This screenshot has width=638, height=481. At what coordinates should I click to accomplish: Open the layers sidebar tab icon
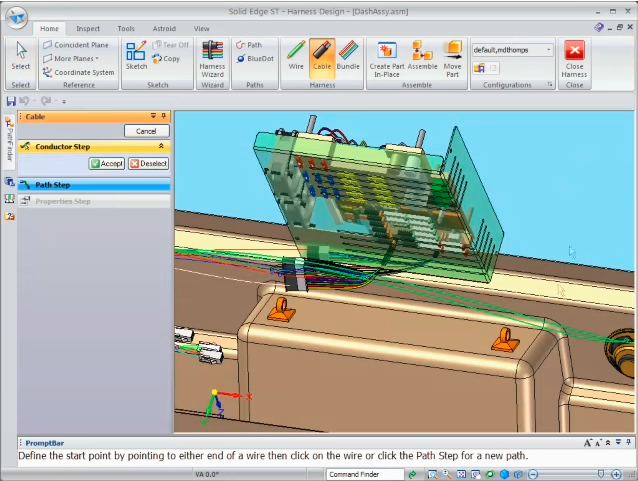9,182
